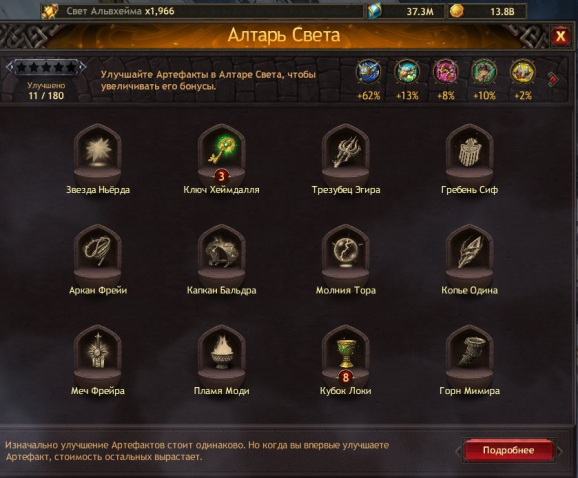The image size is (578, 478).
Task: Choose the Меч Фрейра artifact
Action: pyautogui.click(x=98, y=357)
